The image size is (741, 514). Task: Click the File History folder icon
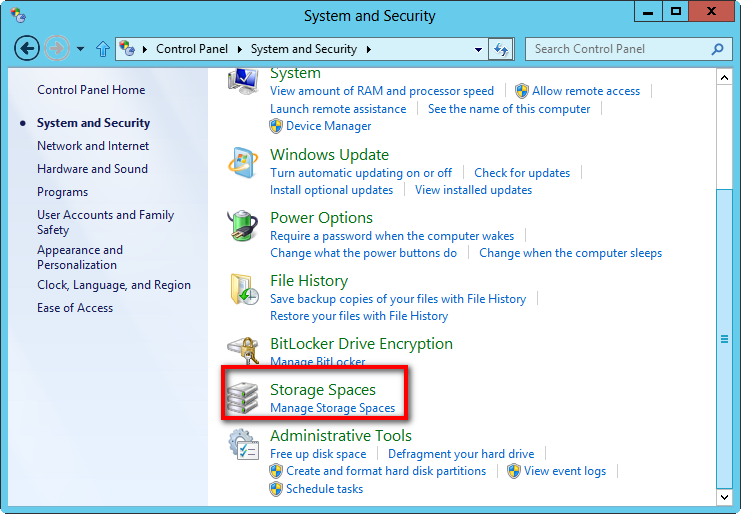pyautogui.click(x=244, y=289)
